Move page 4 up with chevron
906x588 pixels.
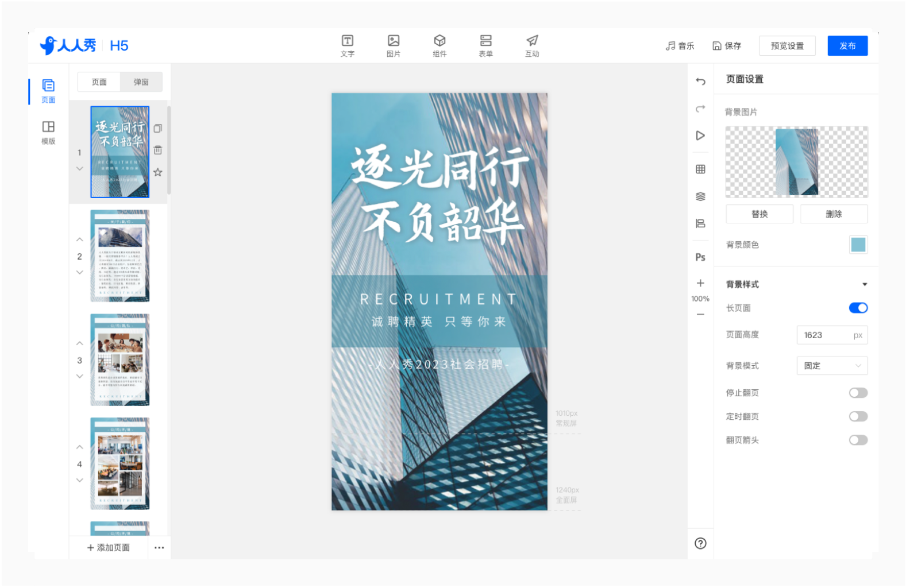[80, 447]
